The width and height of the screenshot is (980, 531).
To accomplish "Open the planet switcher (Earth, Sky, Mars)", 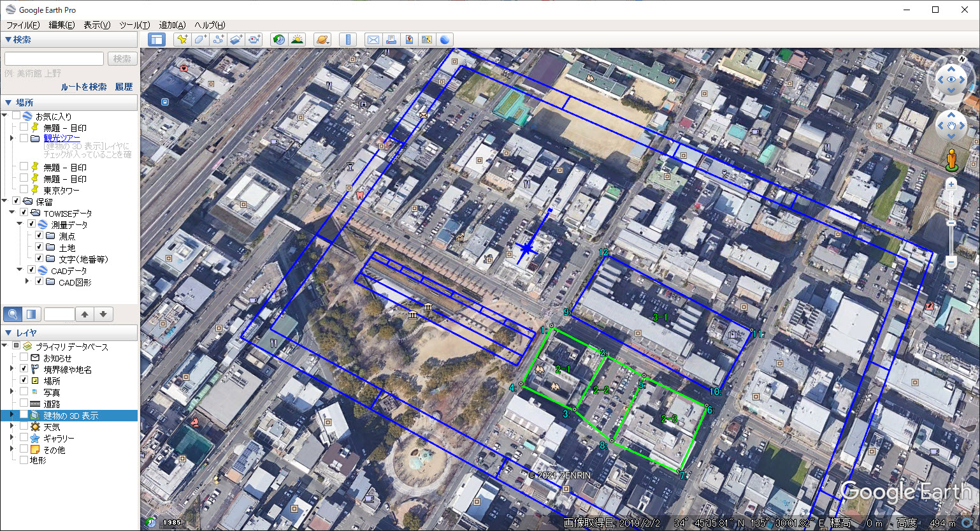I will point(322,40).
